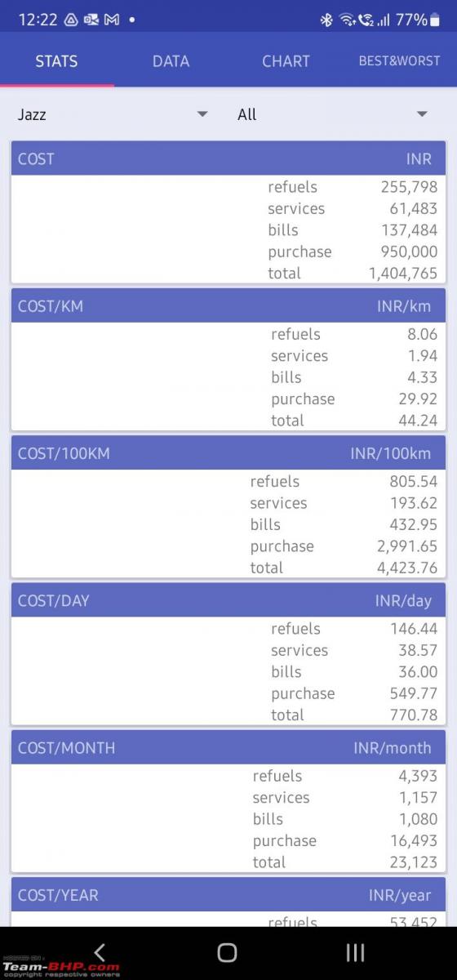Tap the COST/MONTH section header
Image resolution: width=457 pixels, height=980 pixels.
click(x=228, y=747)
